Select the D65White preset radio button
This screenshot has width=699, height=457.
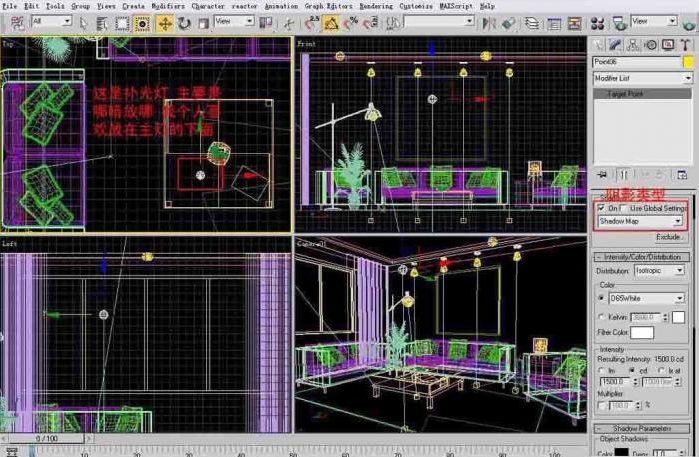[x=601, y=298]
